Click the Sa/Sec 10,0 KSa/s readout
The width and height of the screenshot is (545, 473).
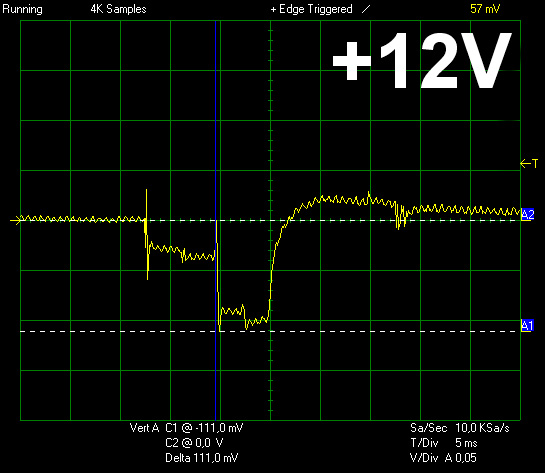point(460,427)
